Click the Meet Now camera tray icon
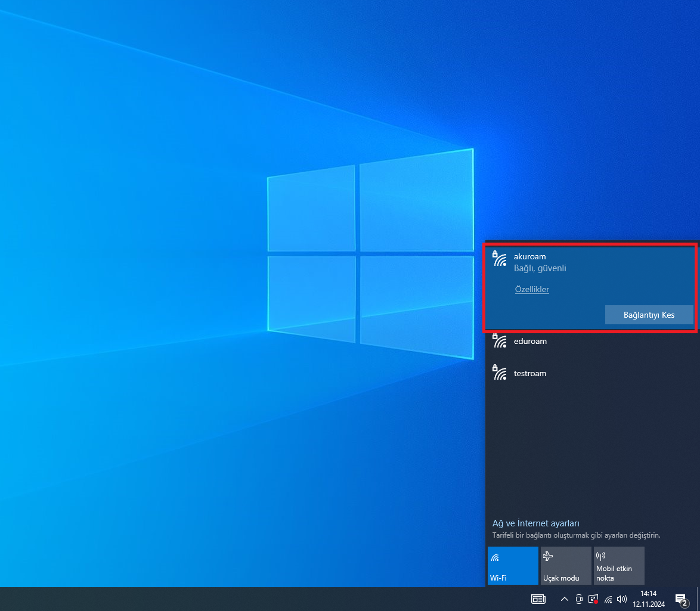700x611 pixels. pyautogui.click(x=578, y=599)
